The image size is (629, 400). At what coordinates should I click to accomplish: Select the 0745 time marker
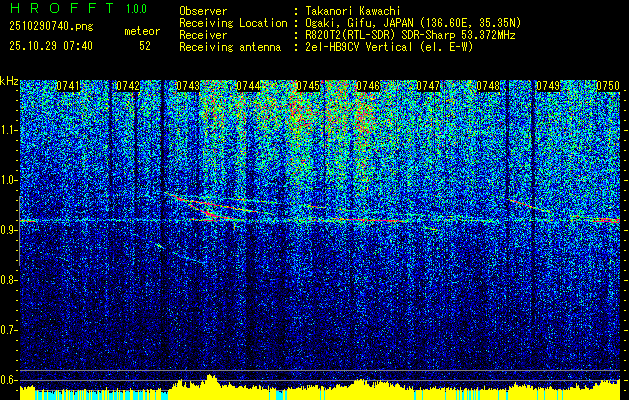pos(308,87)
